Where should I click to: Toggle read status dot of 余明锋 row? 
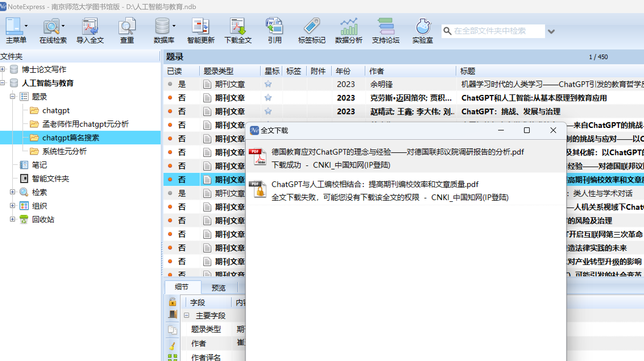170,84
